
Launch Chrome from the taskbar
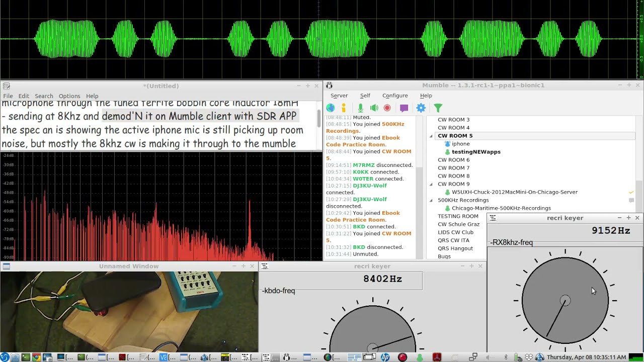tap(36, 357)
